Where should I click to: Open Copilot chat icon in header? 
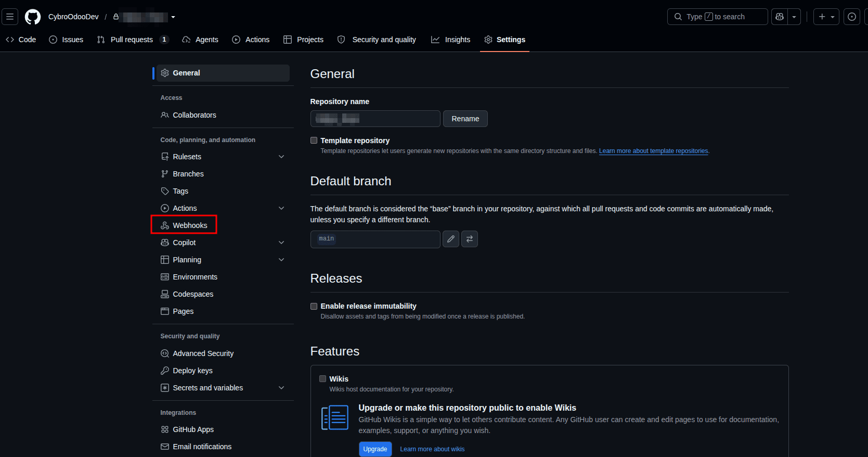779,17
